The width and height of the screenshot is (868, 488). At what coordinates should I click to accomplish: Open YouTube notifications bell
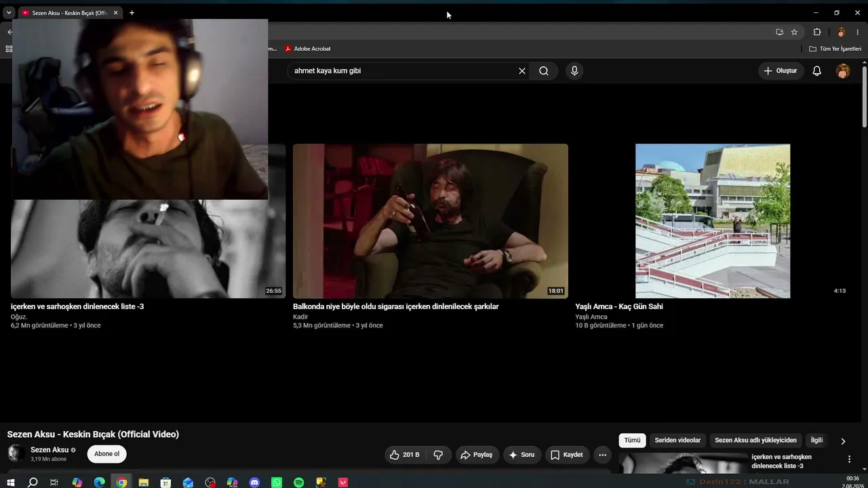(817, 70)
